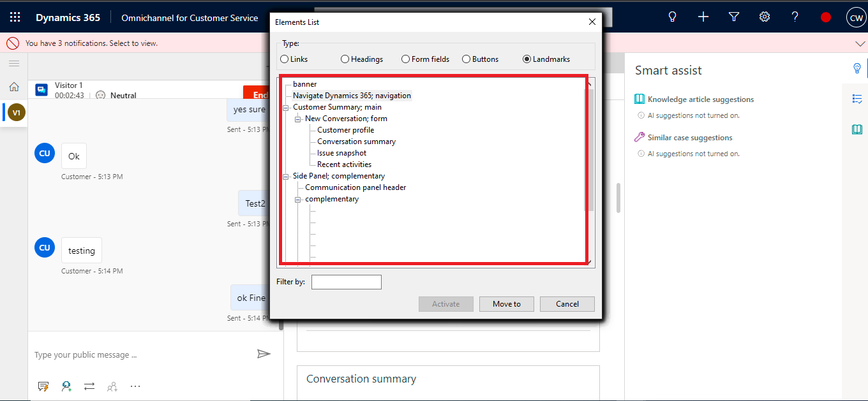Viewport: 868px width, 401px height.
Task: Select the consult agent headset icon
Action: point(66,386)
